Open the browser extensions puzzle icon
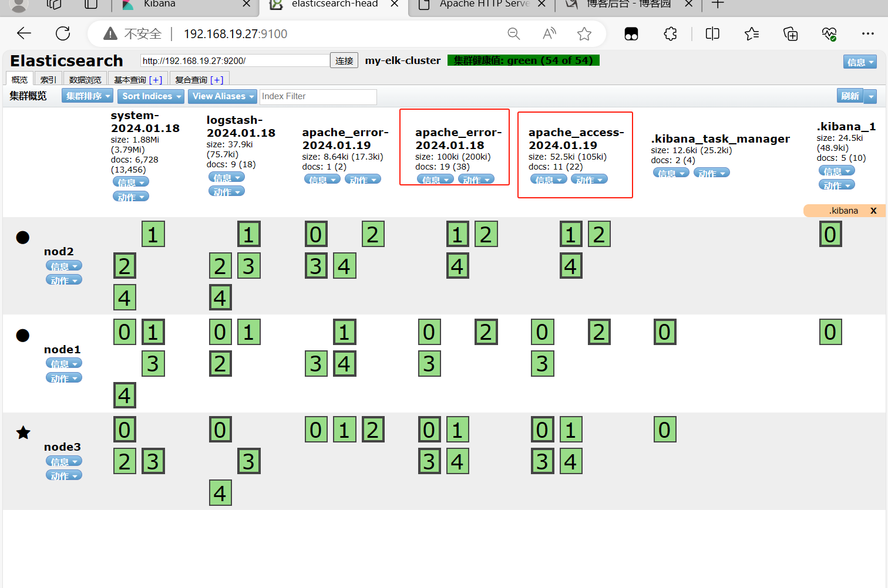 click(670, 34)
